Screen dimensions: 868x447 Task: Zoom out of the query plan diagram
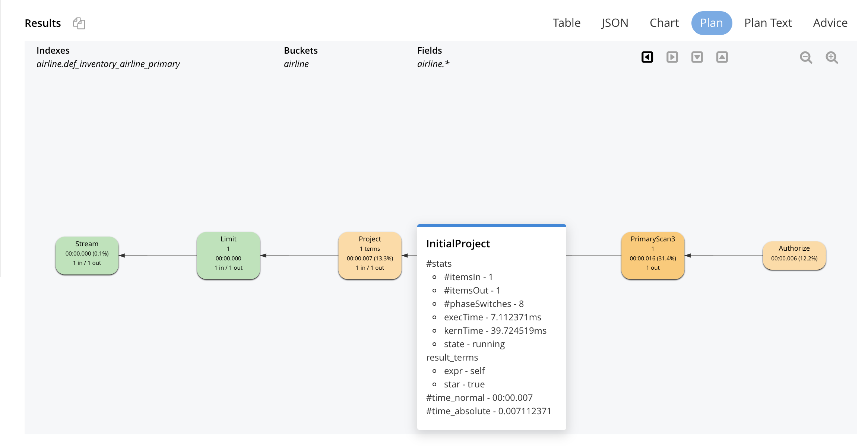pos(806,57)
